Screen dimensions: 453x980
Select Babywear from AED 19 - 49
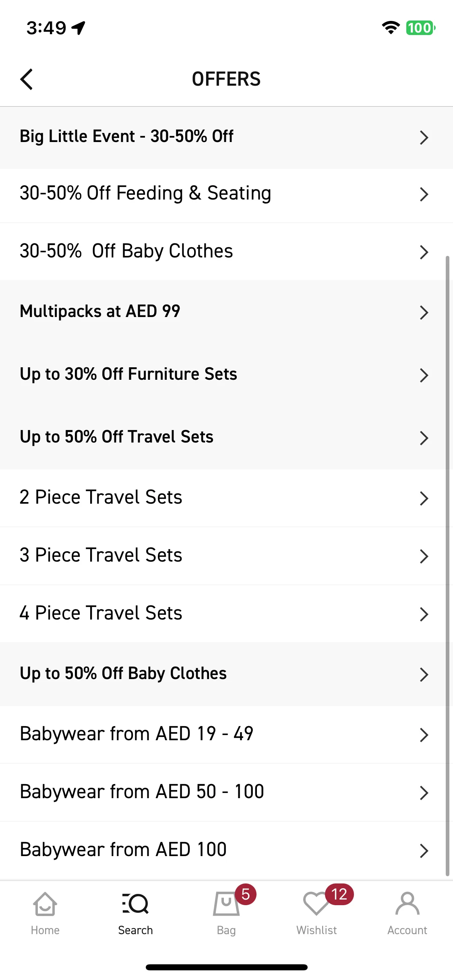tap(226, 735)
